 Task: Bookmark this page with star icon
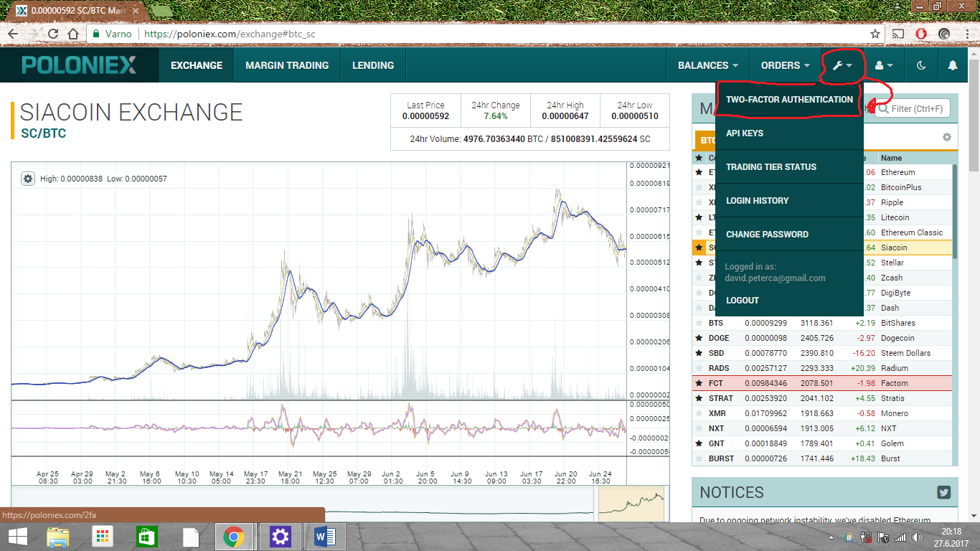tap(875, 34)
